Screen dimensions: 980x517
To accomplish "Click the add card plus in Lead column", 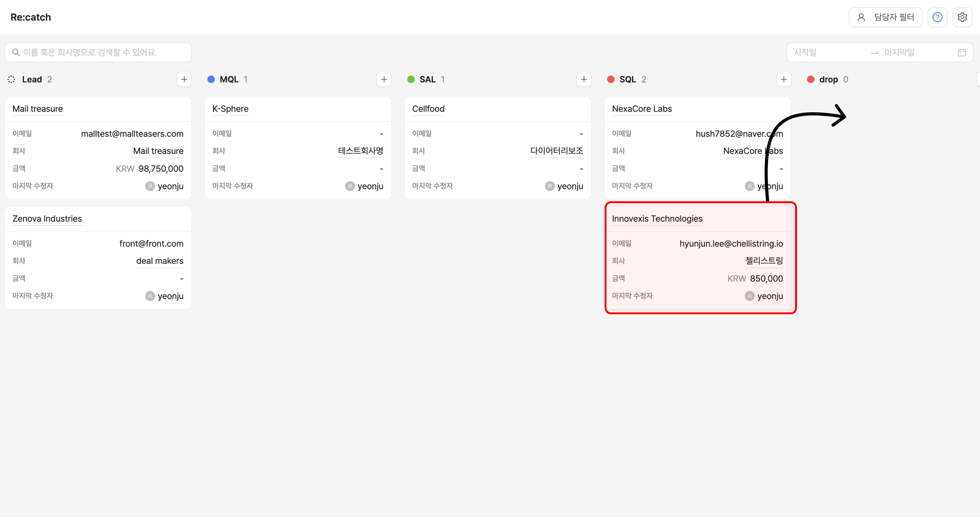I will click(x=184, y=79).
